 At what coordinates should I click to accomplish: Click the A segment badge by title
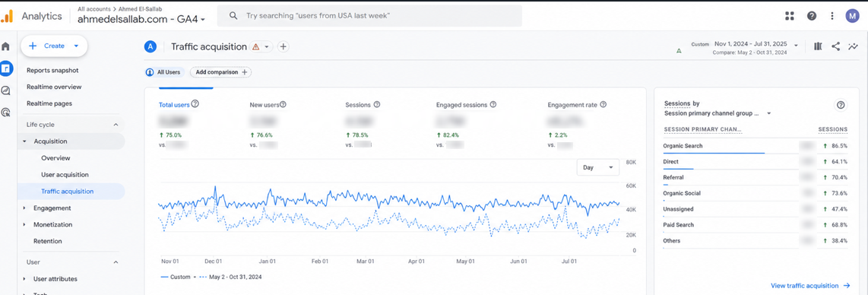tap(150, 47)
